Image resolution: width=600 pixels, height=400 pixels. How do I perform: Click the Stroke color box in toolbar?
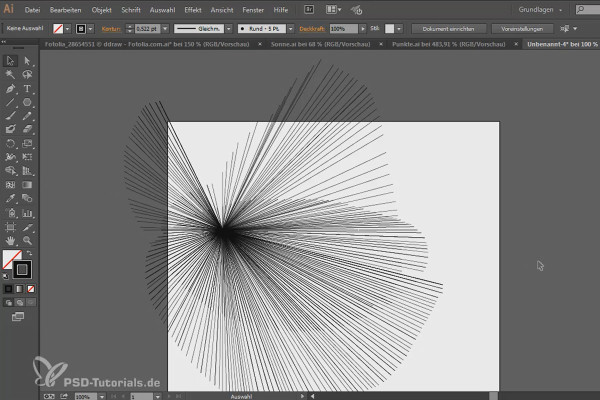tap(22, 270)
